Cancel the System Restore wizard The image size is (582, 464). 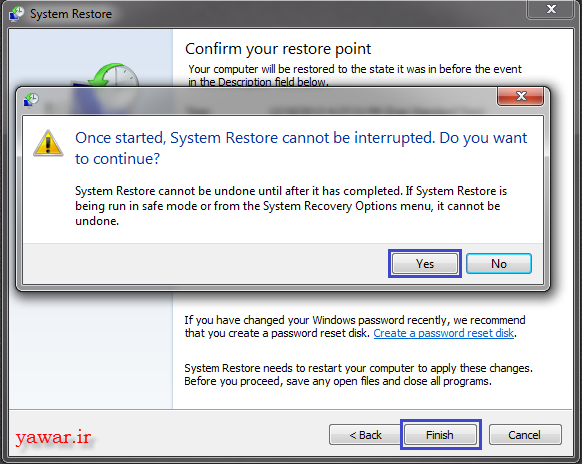[525, 435]
